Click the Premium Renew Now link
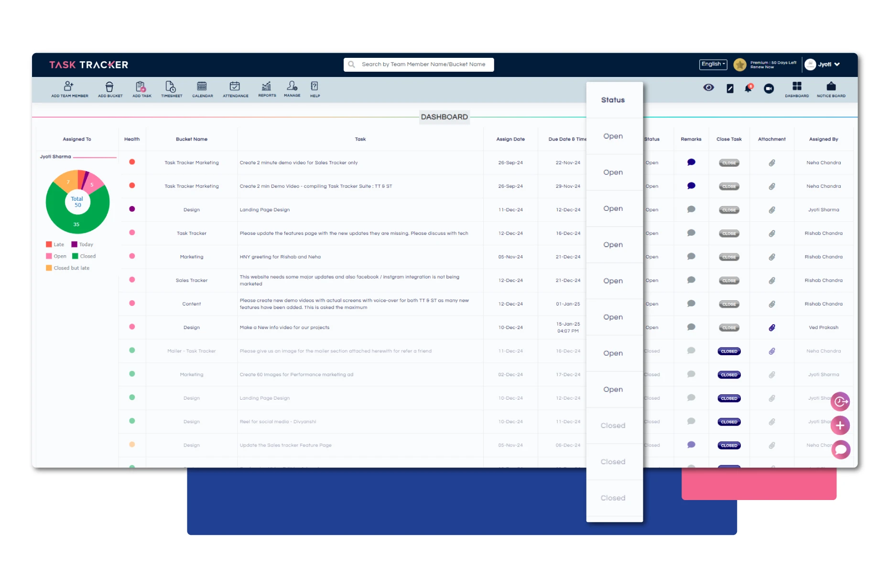The image size is (889, 588). 762,67
